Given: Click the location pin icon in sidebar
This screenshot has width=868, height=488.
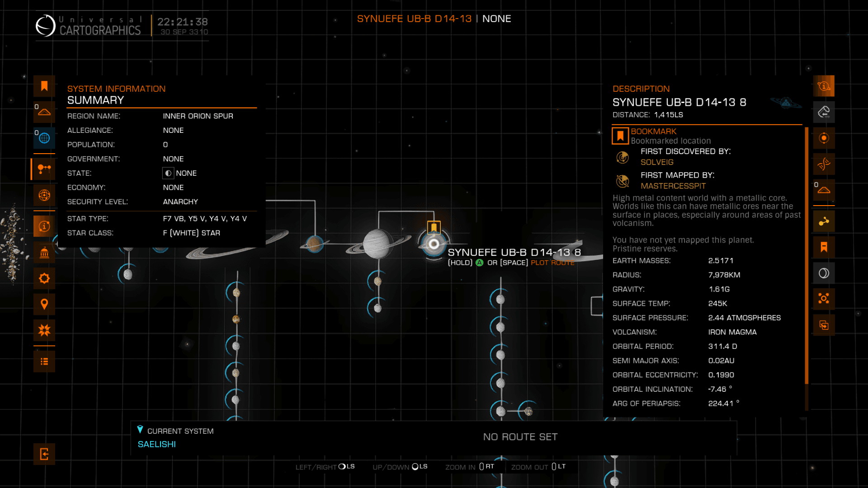Looking at the screenshot, I should click(44, 304).
